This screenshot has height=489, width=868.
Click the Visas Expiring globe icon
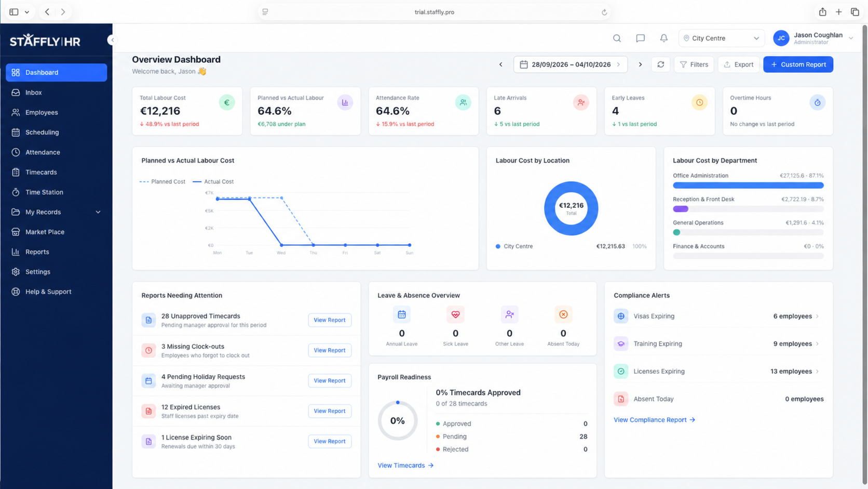(621, 316)
